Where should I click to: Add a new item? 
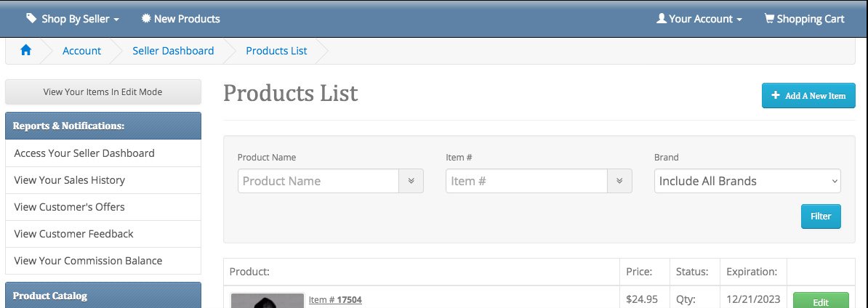[808, 96]
